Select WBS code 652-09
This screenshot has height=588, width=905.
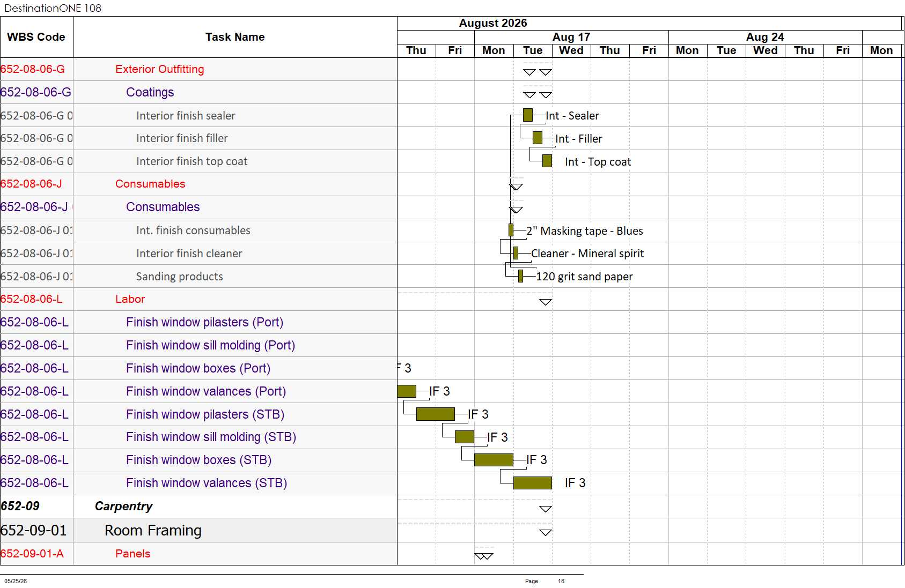(20, 506)
